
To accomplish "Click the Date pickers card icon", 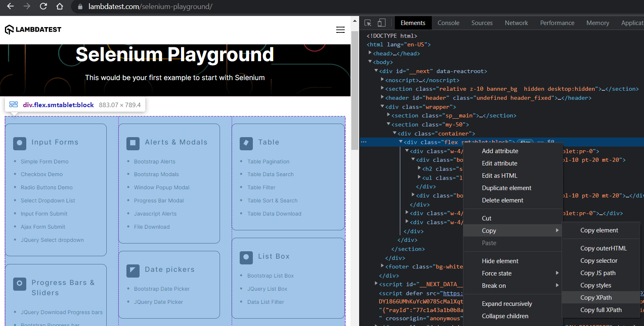I will click(x=133, y=271).
